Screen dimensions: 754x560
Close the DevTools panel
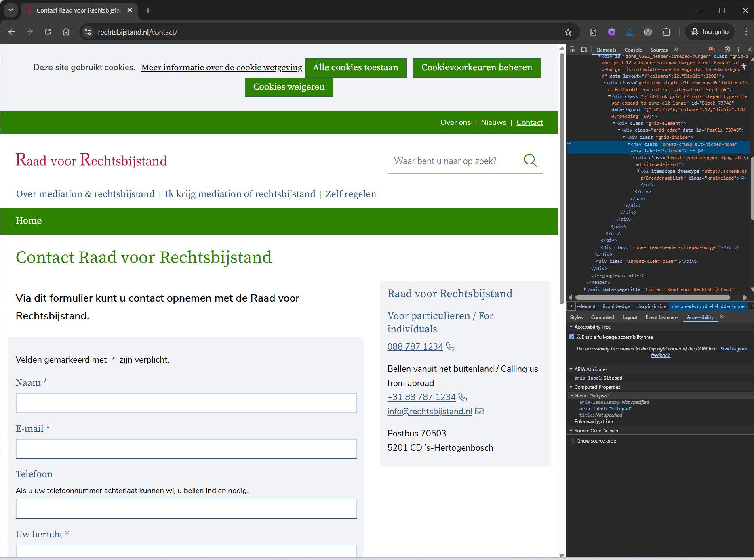click(x=749, y=49)
